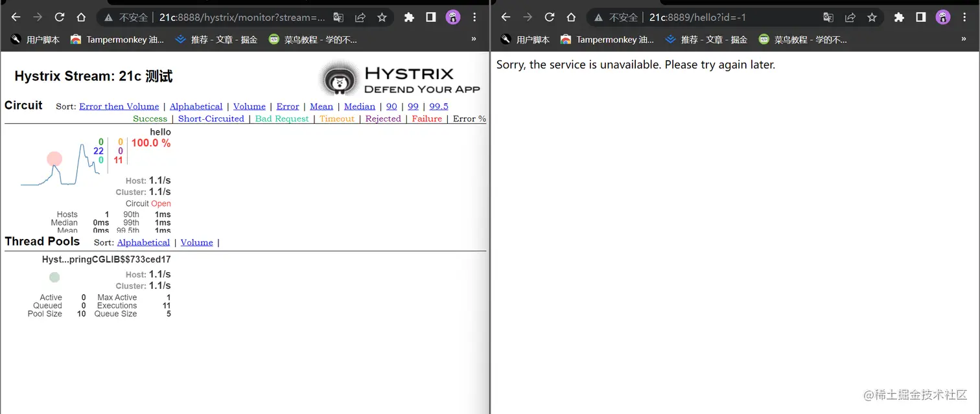Open extensions menu in right browser

(x=899, y=17)
